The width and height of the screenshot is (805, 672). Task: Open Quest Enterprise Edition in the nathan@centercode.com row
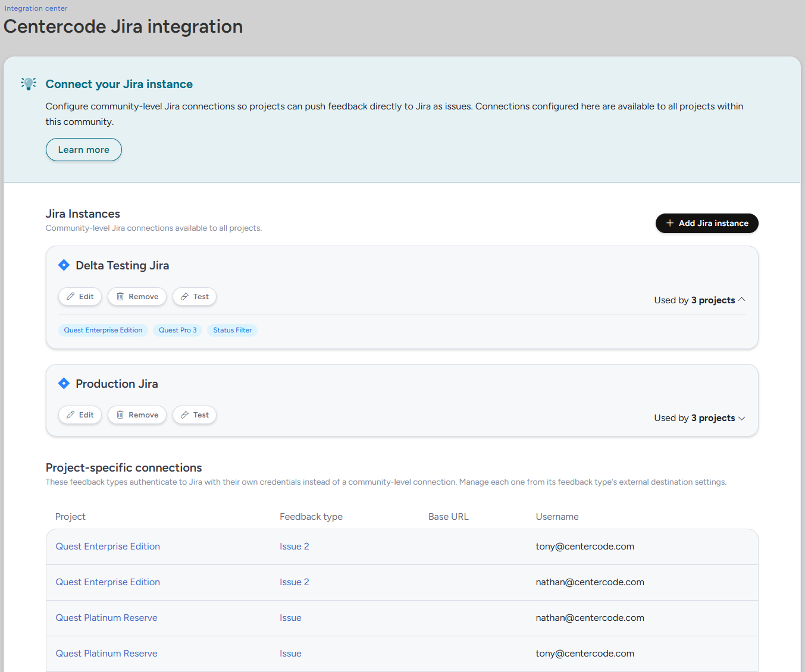pos(108,582)
